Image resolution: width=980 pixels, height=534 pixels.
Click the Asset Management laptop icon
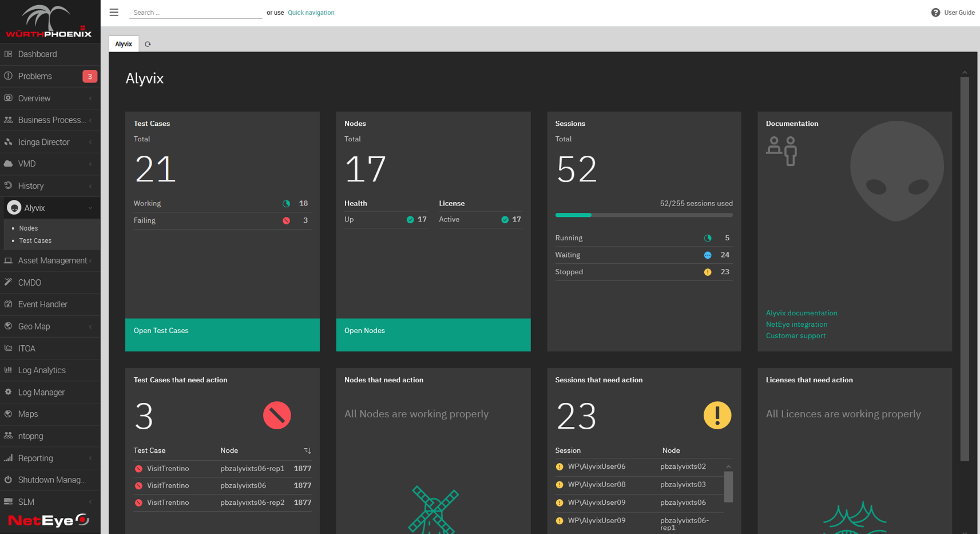[x=8, y=260]
